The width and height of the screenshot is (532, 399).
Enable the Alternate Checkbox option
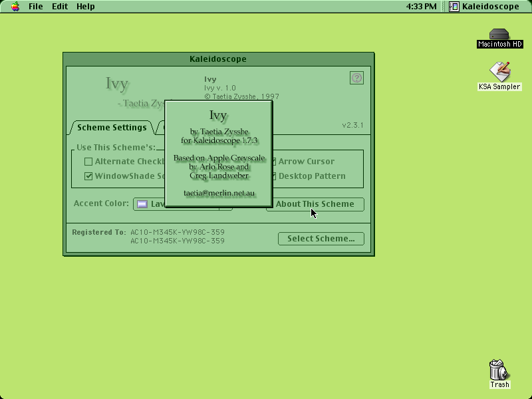[88, 162]
